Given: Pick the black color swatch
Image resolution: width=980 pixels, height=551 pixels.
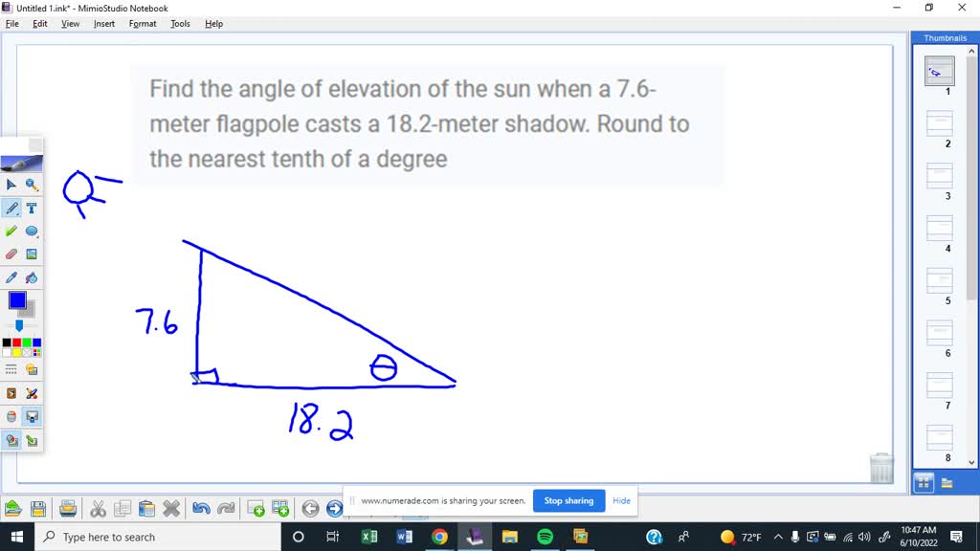Looking at the screenshot, I should (7, 342).
